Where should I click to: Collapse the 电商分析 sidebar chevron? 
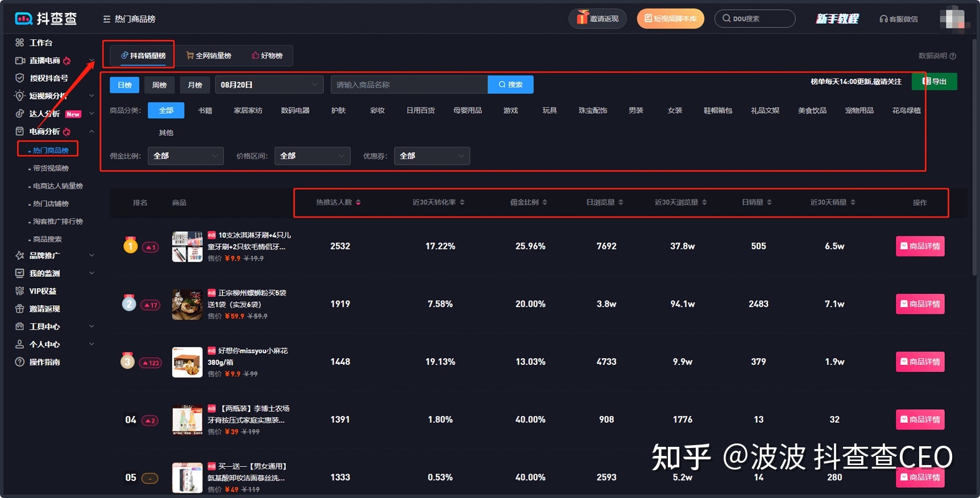pyautogui.click(x=92, y=131)
